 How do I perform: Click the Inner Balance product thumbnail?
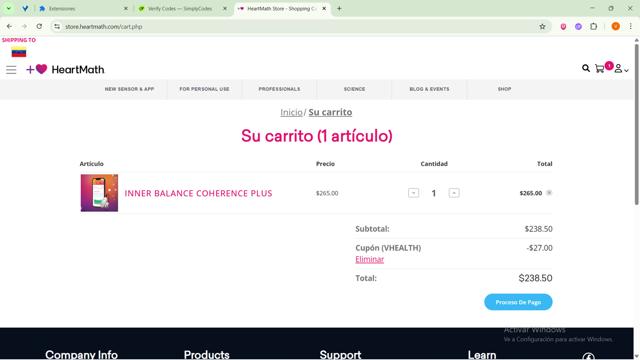(99, 193)
